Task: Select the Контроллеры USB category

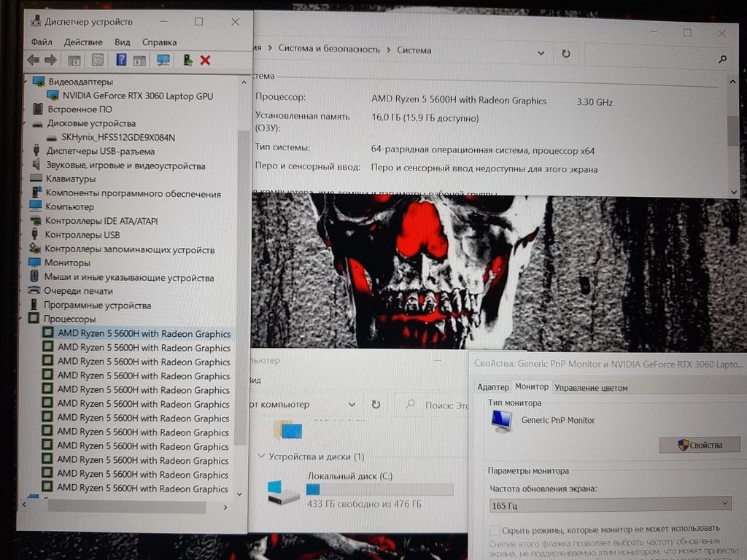Action: [82, 235]
